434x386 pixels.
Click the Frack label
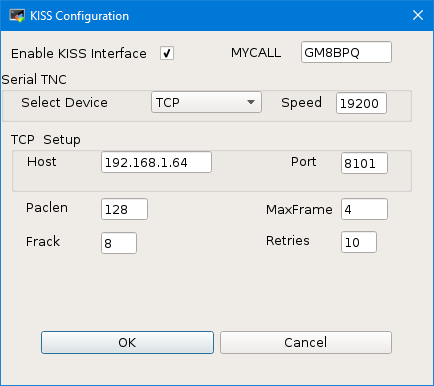pos(43,242)
